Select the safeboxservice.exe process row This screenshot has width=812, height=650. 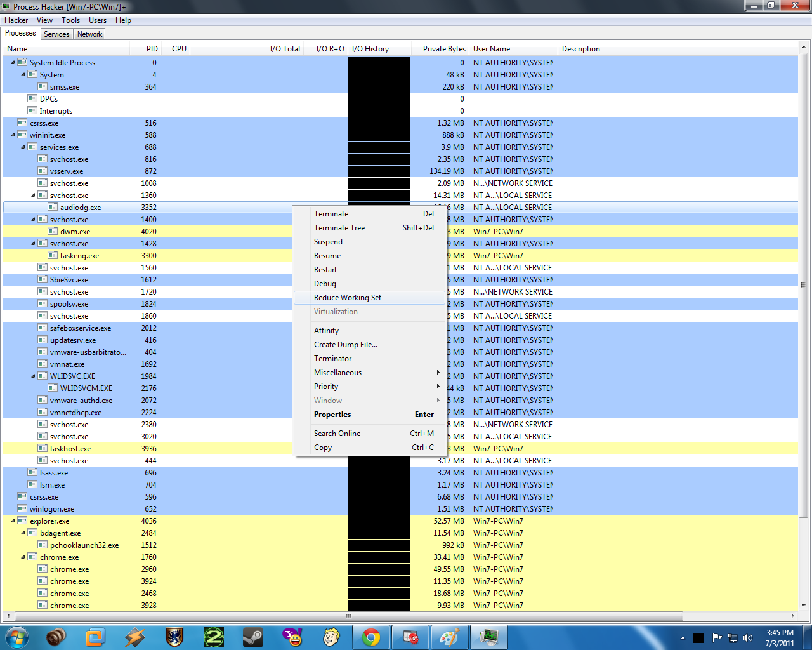coord(401,328)
